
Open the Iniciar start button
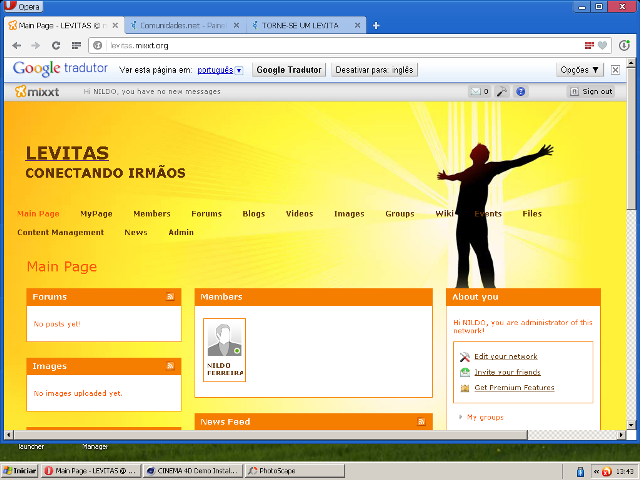(20, 471)
